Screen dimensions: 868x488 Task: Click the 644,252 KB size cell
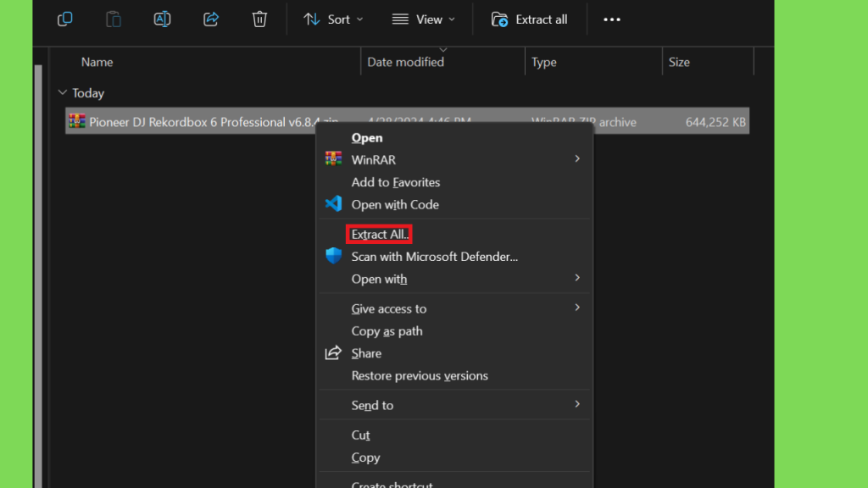pyautogui.click(x=715, y=122)
